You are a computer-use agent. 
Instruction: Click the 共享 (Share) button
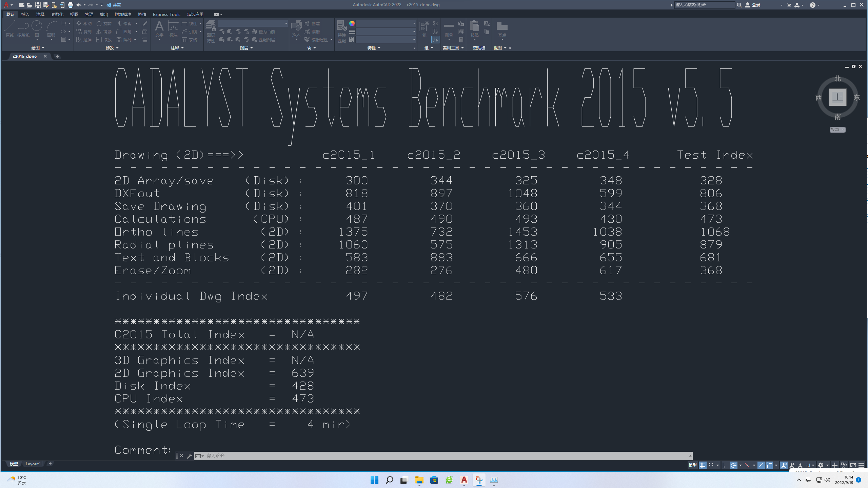coord(114,5)
